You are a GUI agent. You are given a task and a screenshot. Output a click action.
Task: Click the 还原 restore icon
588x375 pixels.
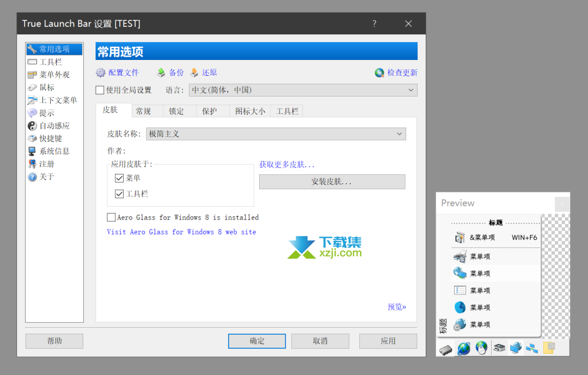click(194, 72)
